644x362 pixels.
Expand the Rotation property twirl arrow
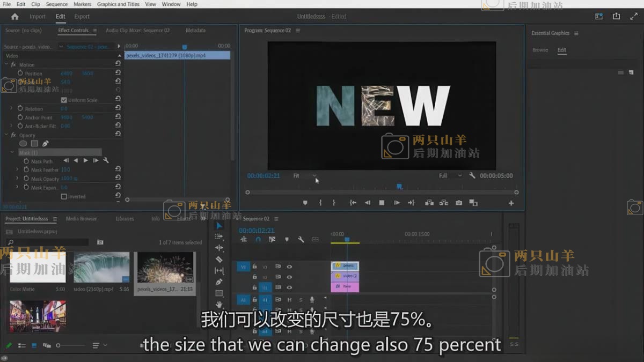(11, 108)
